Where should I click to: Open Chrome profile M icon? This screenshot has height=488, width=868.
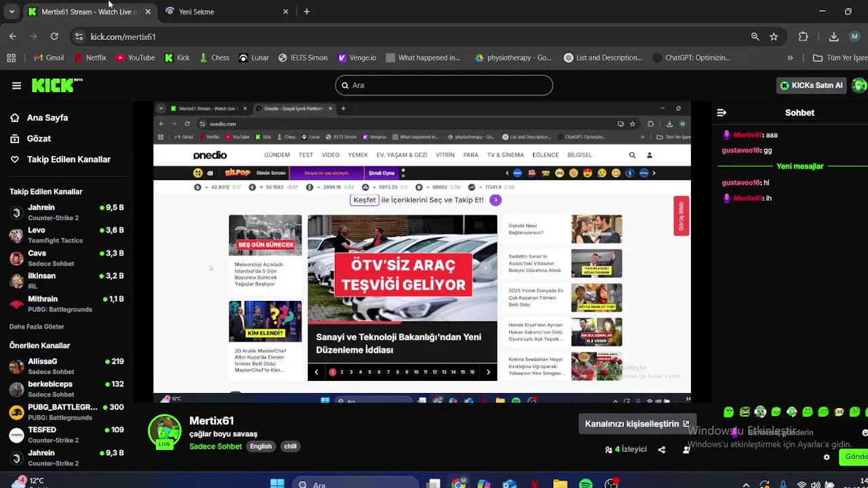tap(856, 37)
